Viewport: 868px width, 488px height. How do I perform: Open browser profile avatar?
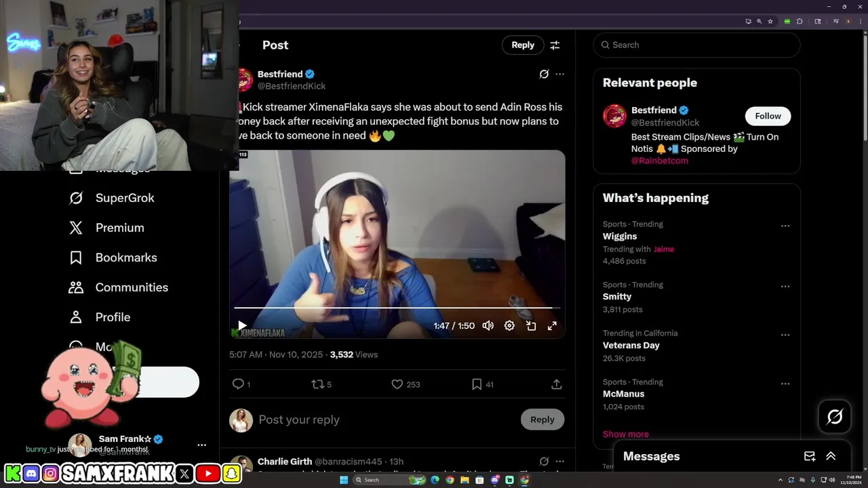(x=848, y=22)
